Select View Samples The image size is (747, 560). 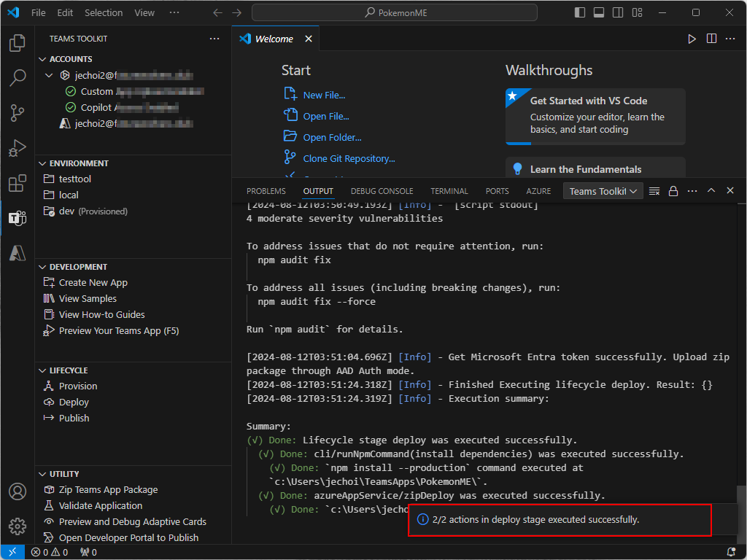pyautogui.click(x=88, y=298)
